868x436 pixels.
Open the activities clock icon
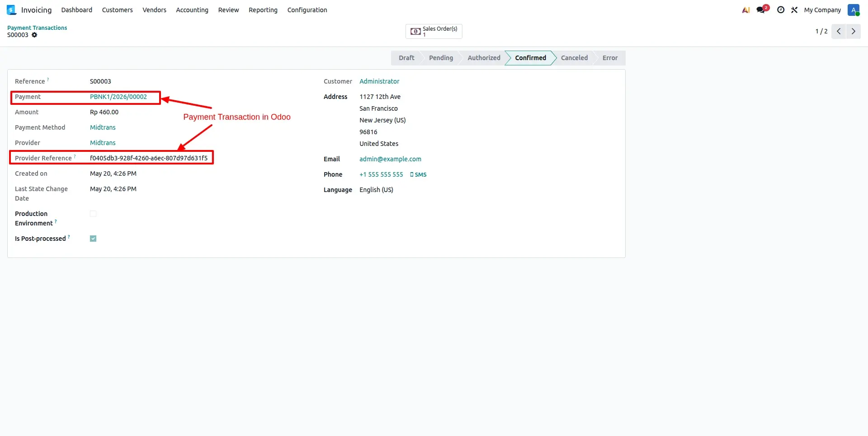point(781,10)
